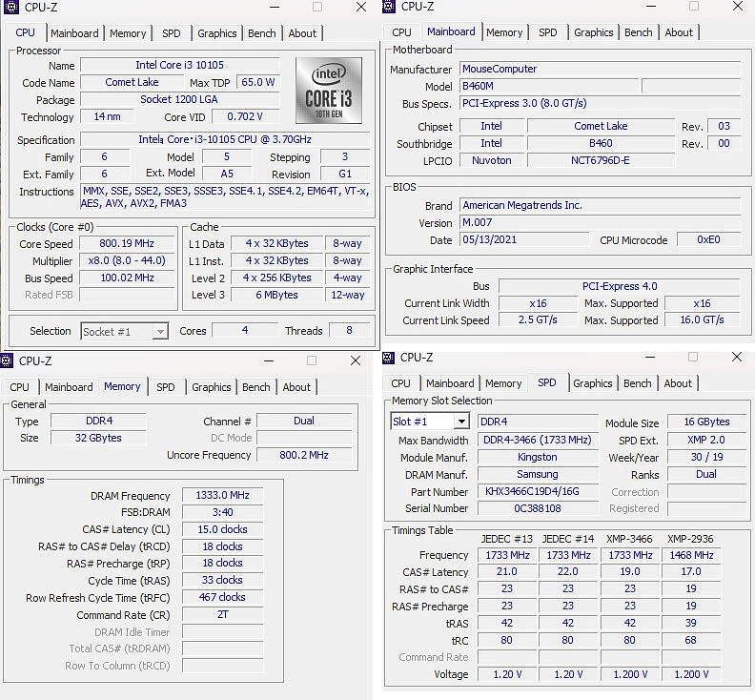755x700 pixels.
Task: Select Graphics tab in SPD window
Action: pos(592,383)
